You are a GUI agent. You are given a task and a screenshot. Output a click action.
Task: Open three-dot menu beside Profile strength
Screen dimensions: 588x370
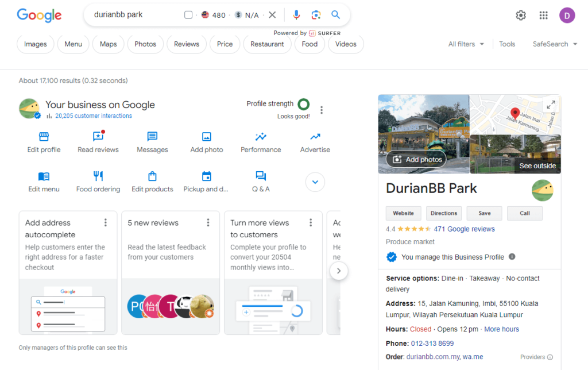tap(322, 110)
